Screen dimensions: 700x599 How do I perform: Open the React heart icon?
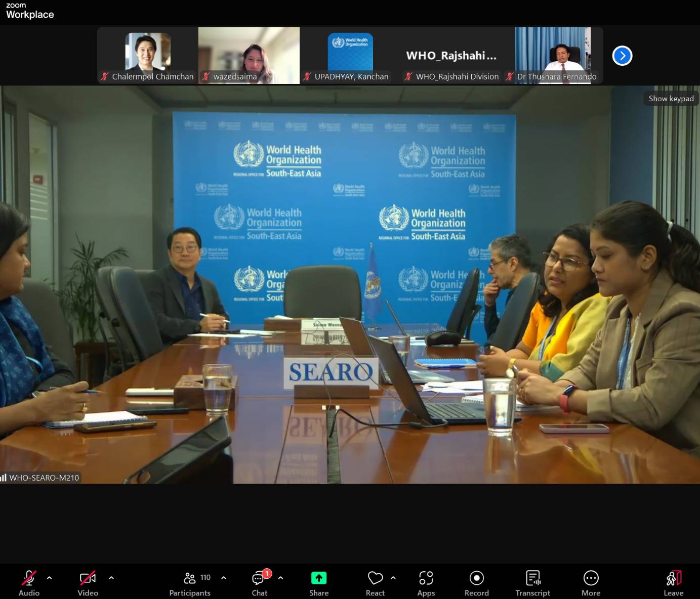coord(375,578)
